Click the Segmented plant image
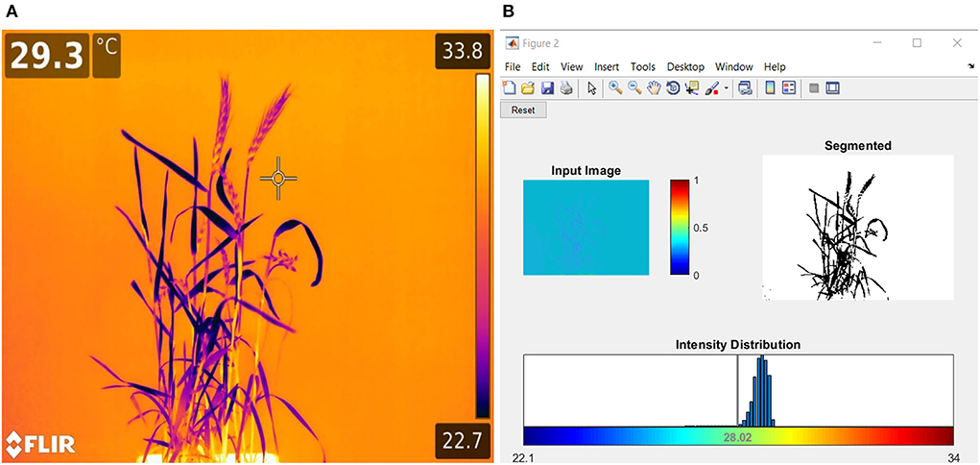This screenshot has height=465, width=980. pyautogui.click(x=857, y=227)
